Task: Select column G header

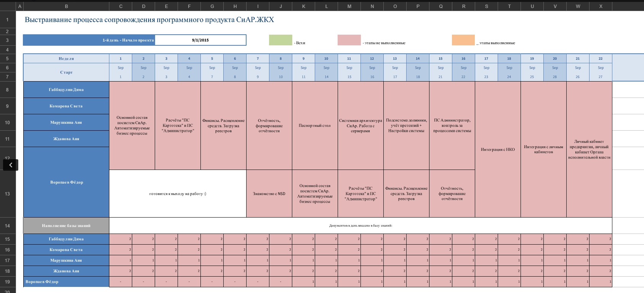Action: coord(212,6)
